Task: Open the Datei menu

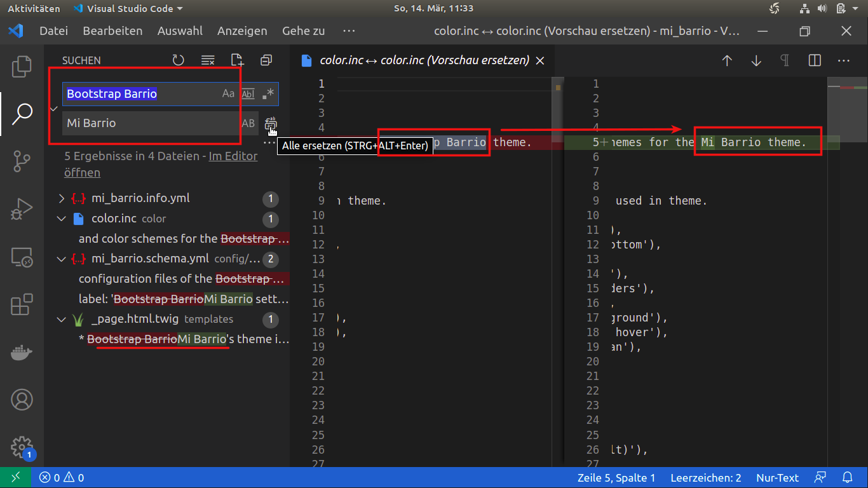Action: point(53,30)
